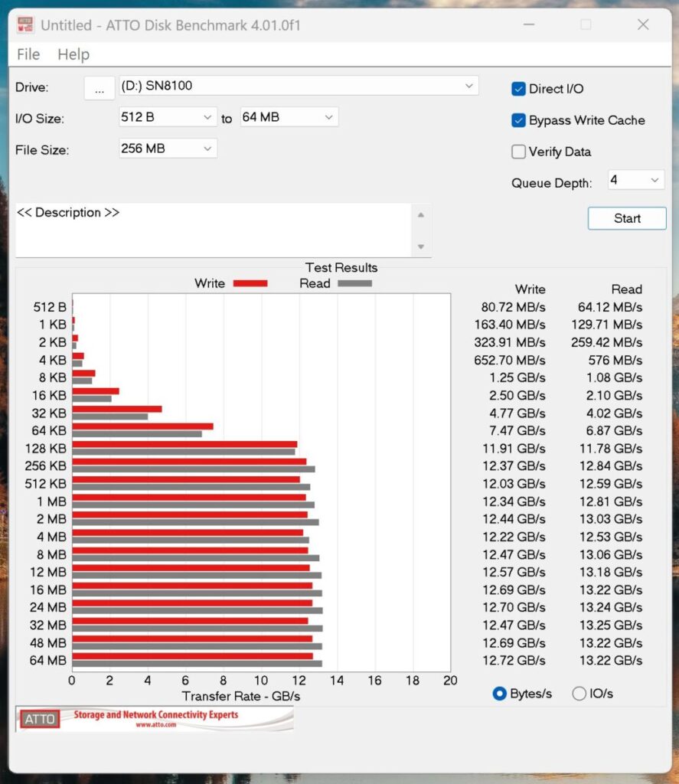Select the Bytes/s radio button
The width and height of the screenshot is (679, 784).
click(500, 694)
